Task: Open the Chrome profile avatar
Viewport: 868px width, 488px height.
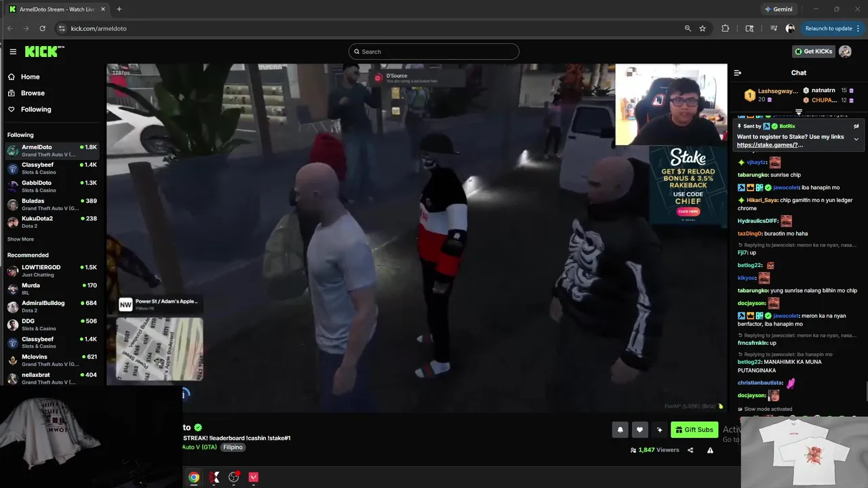Action: [790, 28]
